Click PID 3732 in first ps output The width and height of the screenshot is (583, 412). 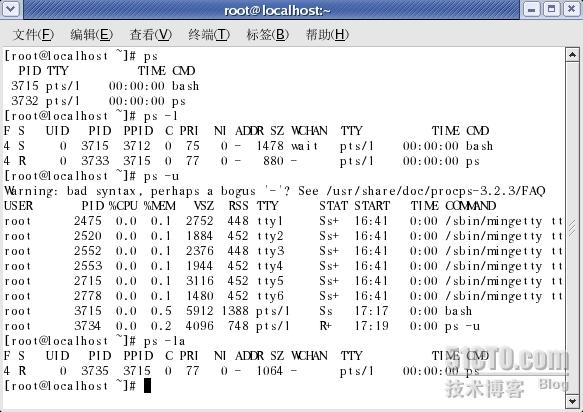[25, 101]
